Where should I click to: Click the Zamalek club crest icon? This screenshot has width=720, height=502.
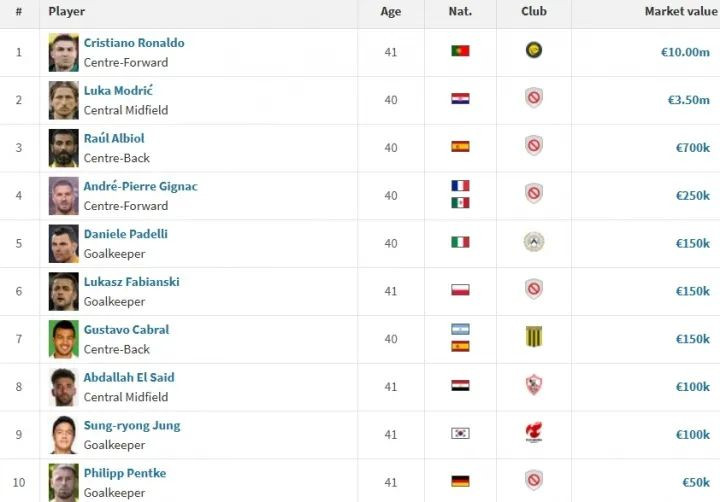tap(534, 385)
